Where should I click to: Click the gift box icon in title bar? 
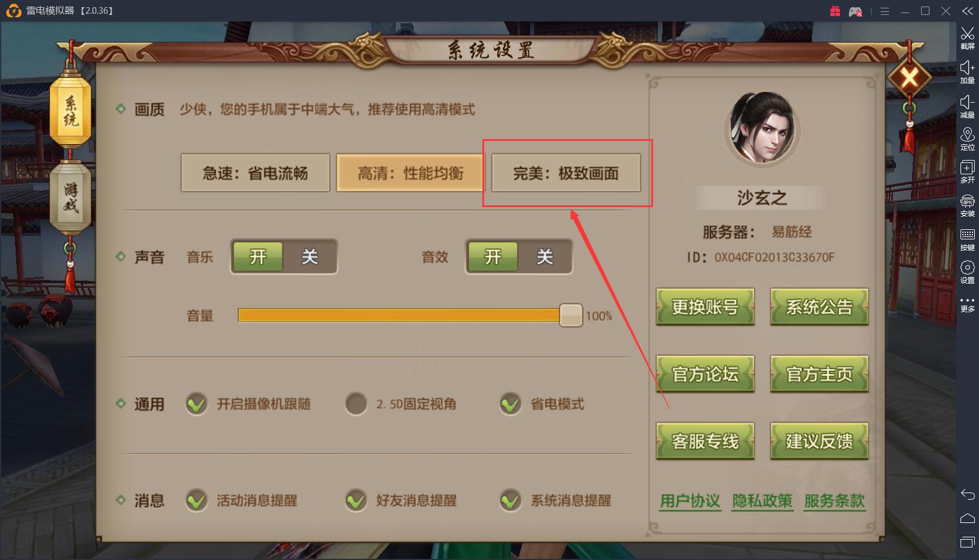coord(835,11)
